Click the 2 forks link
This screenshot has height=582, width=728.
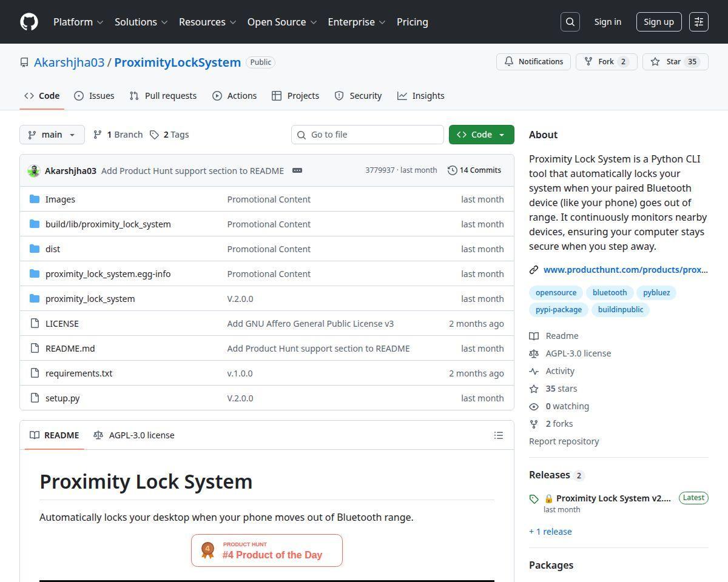click(x=559, y=424)
